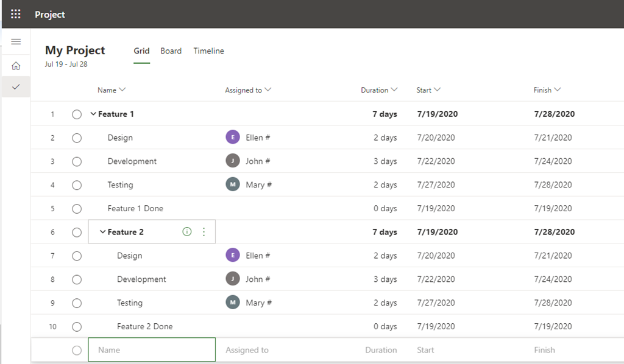Screen dimensions: 624x364
Task: Collapse the Feature 1 summary task
Action: [93, 114]
